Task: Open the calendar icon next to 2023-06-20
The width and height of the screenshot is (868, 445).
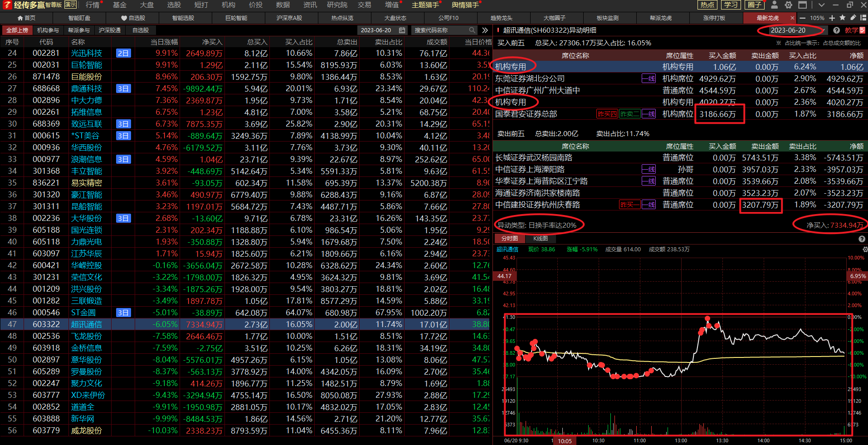Action: pos(402,30)
